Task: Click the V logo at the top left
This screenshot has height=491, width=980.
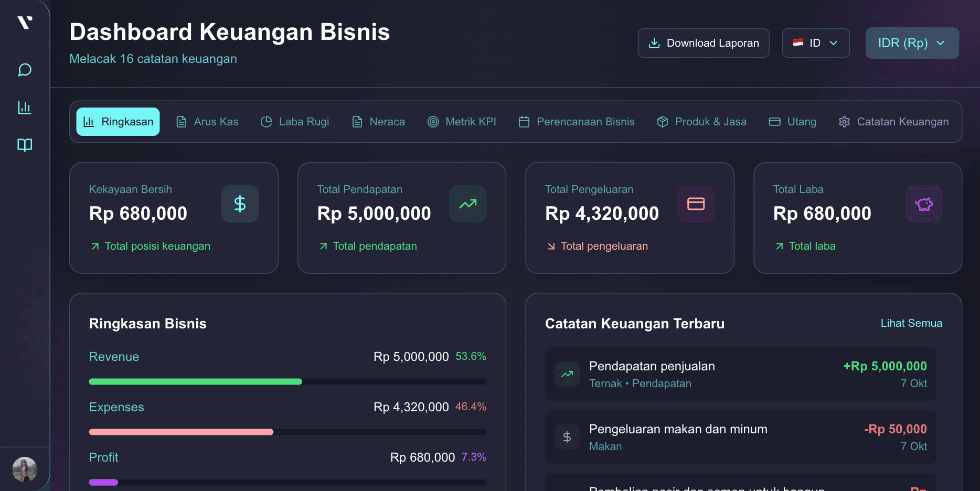Action: 25,22
